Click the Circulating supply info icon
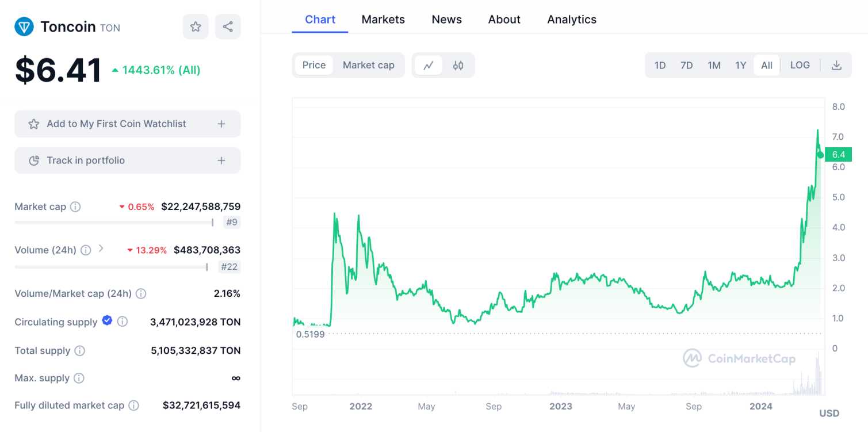The image size is (868, 432). (123, 322)
